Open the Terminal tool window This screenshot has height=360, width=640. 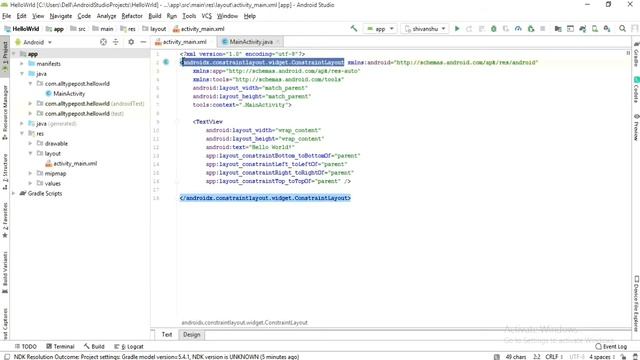pyautogui.click(x=60, y=347)
